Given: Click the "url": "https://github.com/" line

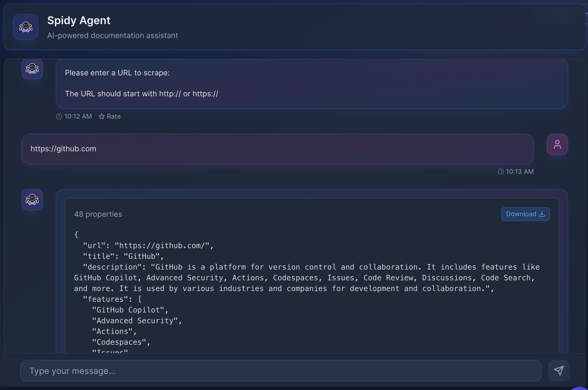Looking at the screenshot, I should coord(148,246).
